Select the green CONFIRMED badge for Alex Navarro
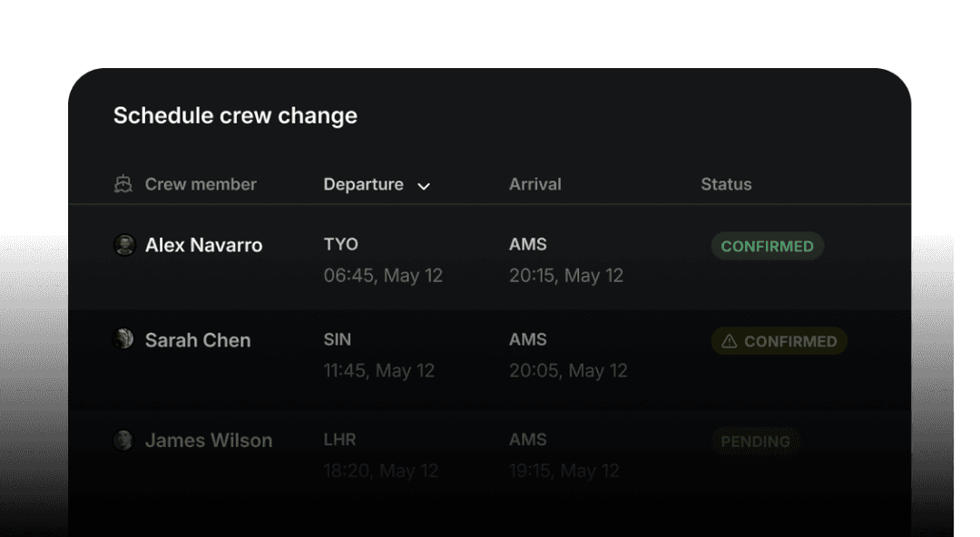 tap(768, 246)
